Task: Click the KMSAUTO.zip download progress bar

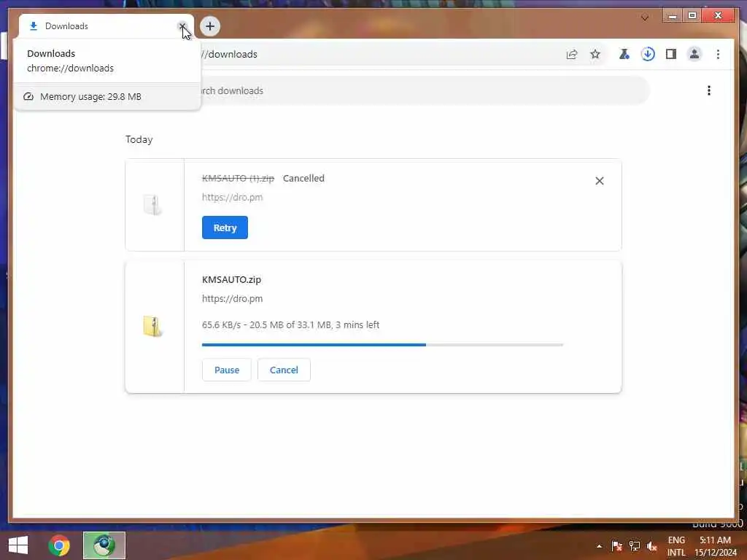Action: click(382, 345)
